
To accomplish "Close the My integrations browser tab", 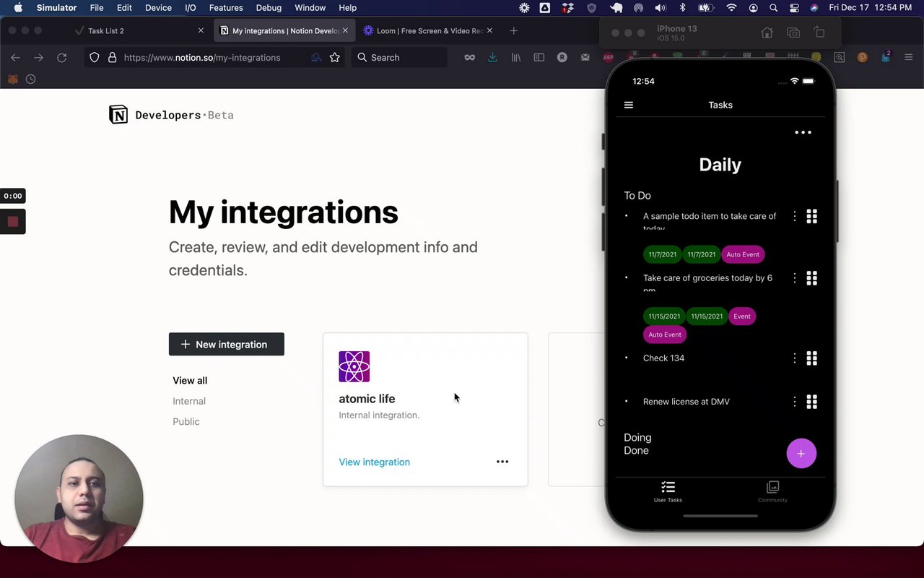I will coord(345,31).
